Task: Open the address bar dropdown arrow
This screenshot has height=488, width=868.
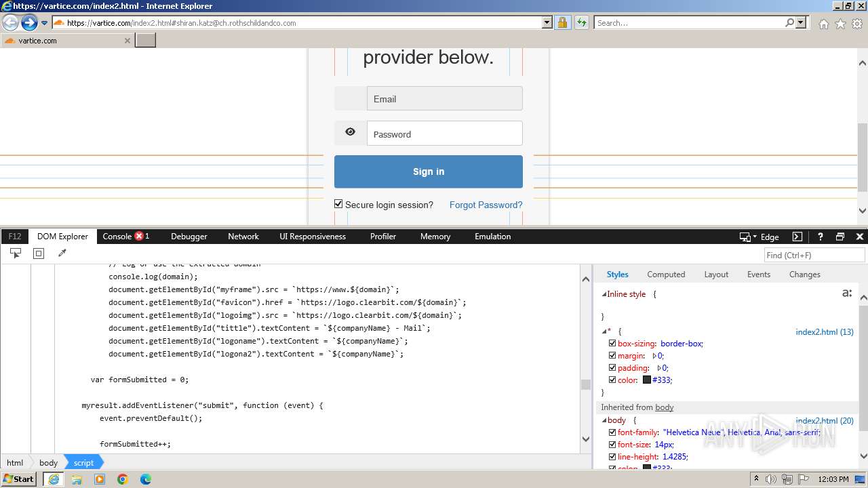Action: point(547,22)
